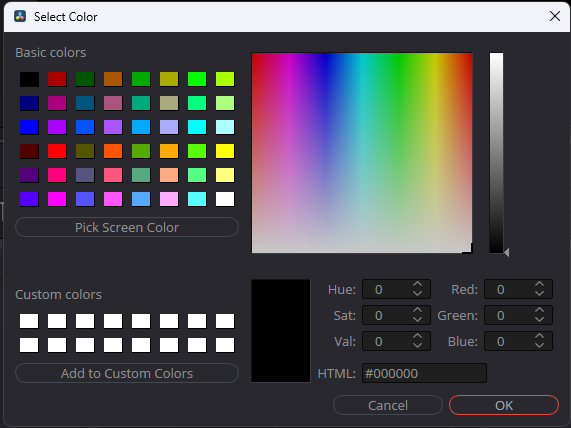
Task: Increase the Val value with up arrow
Action: coord(418,336)
